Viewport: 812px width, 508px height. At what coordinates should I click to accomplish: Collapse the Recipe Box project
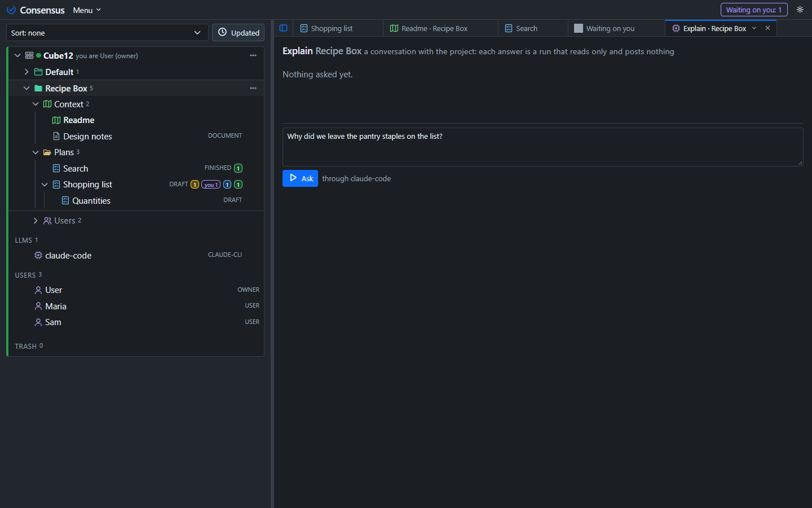[27, 88]
